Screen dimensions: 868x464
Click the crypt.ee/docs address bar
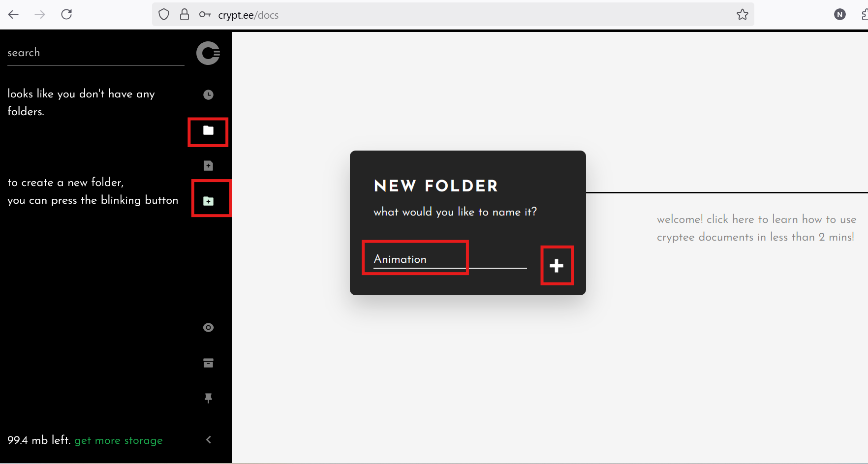(x=453, y=15)
